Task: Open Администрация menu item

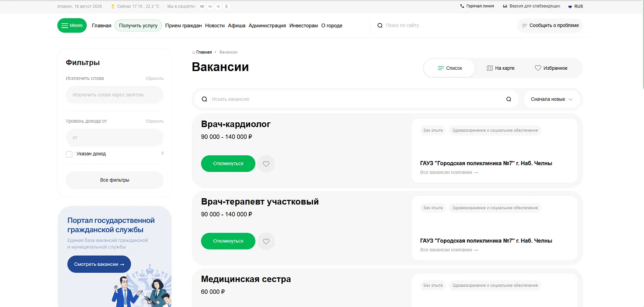Action: [x=267, y=25]
